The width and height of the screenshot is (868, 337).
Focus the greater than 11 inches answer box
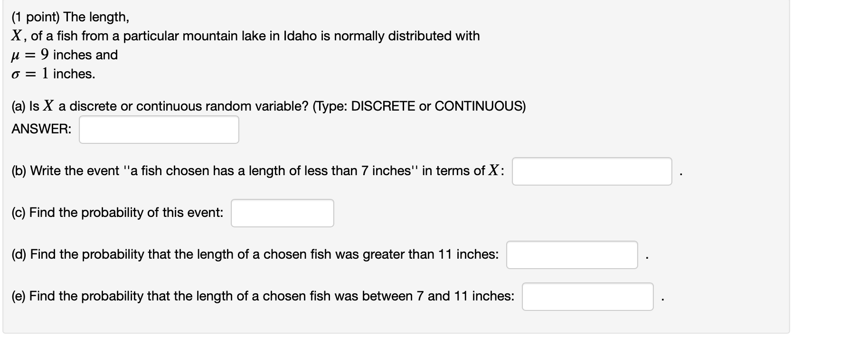click(572, 255)
